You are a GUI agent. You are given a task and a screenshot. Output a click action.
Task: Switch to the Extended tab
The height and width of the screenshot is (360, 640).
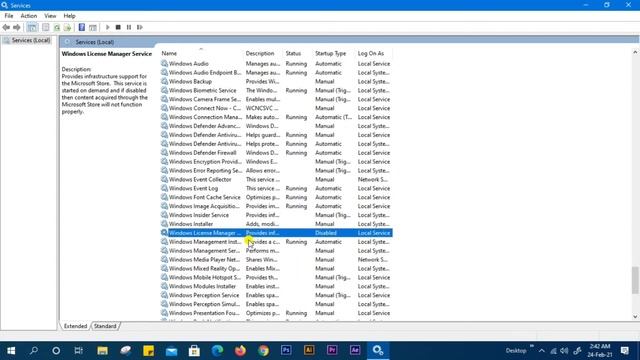(76, 326)
